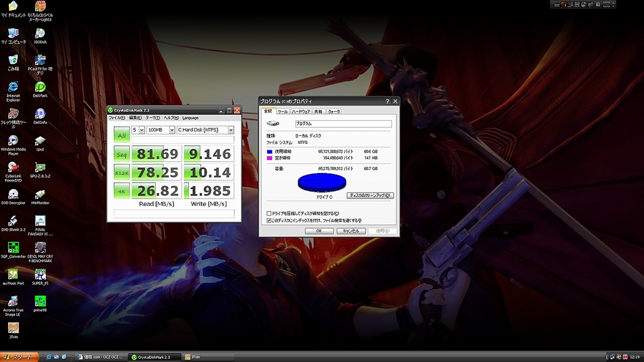Click the 4K write value 1.985

coord(209,191)
